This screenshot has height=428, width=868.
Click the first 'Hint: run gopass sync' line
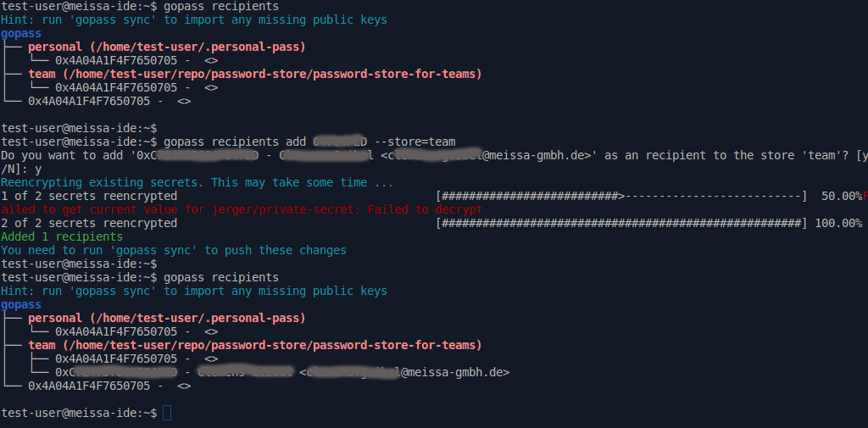click(194, 19)
